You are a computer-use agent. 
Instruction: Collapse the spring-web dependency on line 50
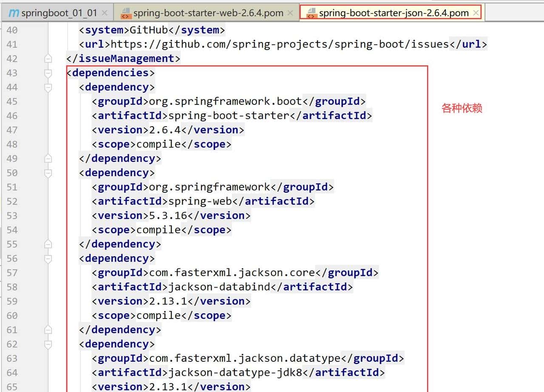coord(48,173)
